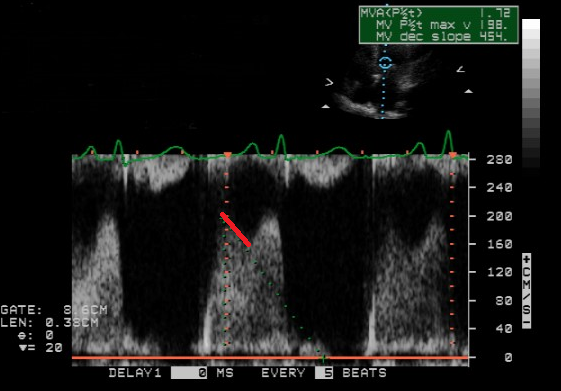The width and height of the screenshot is (561, 391).
Task: Click the GATE depth readout text
Action: (x=54, y=310)
